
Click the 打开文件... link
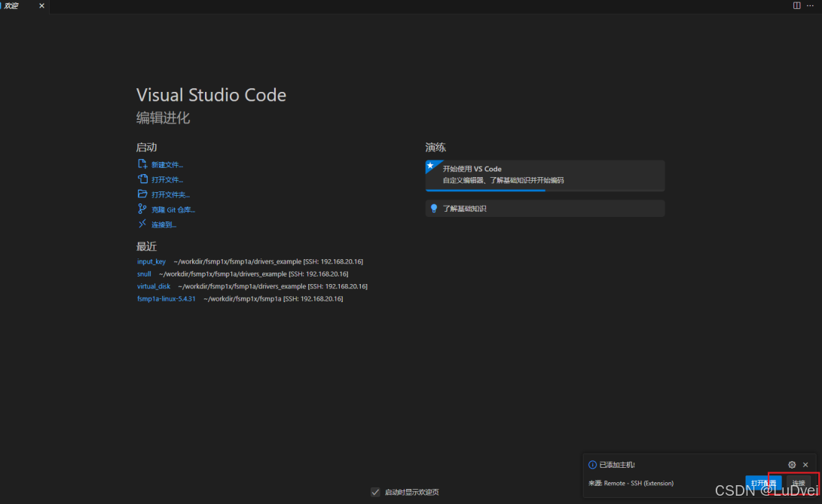(x=167, y=179)
